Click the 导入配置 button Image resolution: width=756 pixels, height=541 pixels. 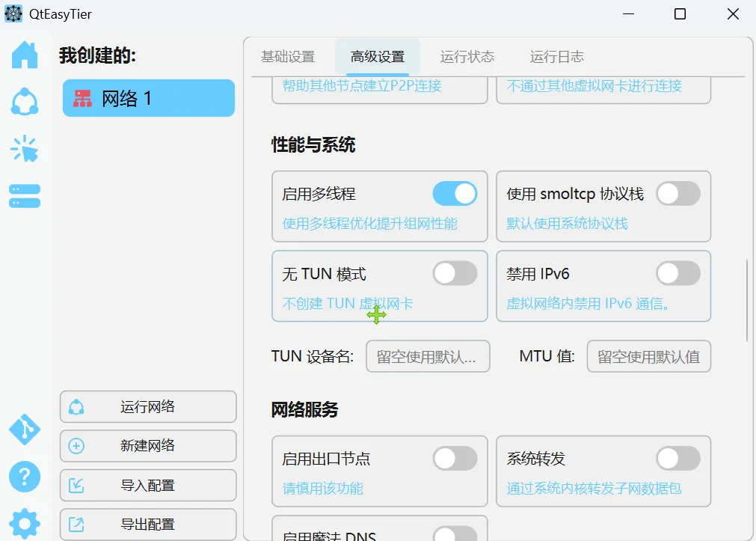(148, 486)
